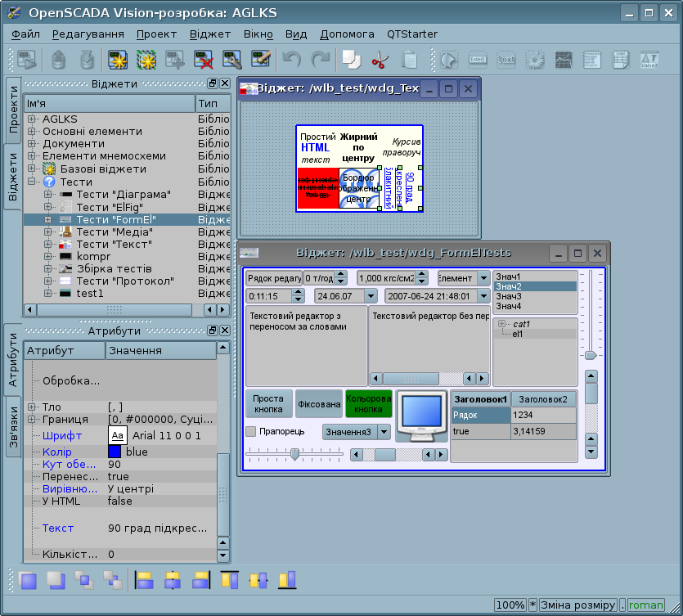
Task: Click the align left icon in bottom toolbar
Action: [145, 581]
